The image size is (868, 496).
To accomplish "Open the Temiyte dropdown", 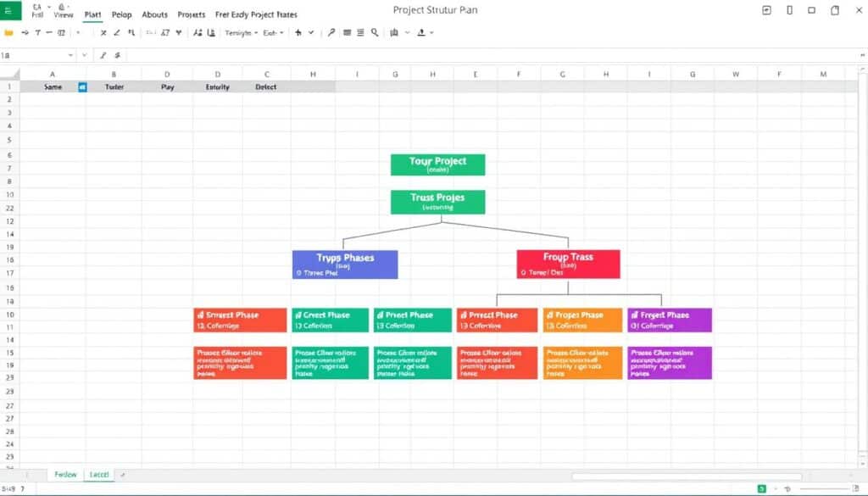I will [x=242, y=33].
